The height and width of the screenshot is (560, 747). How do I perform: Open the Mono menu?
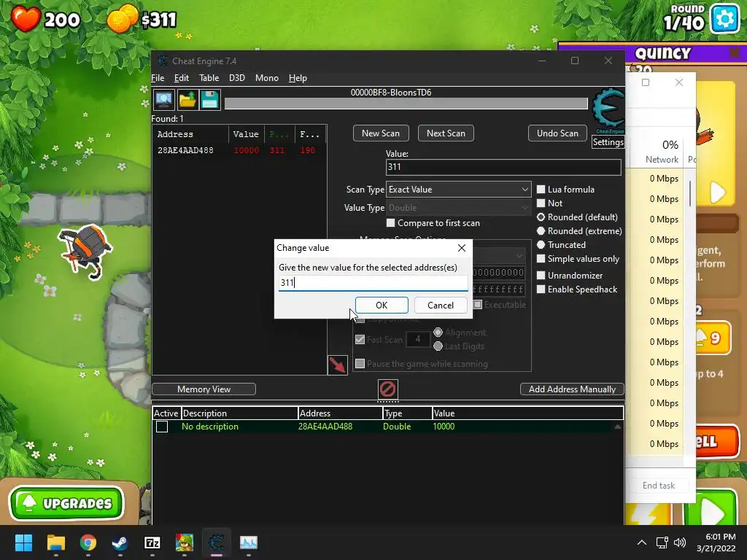(267, 78)
